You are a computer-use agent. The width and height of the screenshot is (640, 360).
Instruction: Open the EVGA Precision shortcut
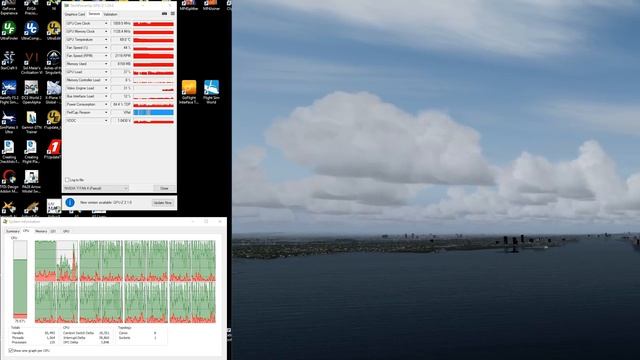[31, 7]
